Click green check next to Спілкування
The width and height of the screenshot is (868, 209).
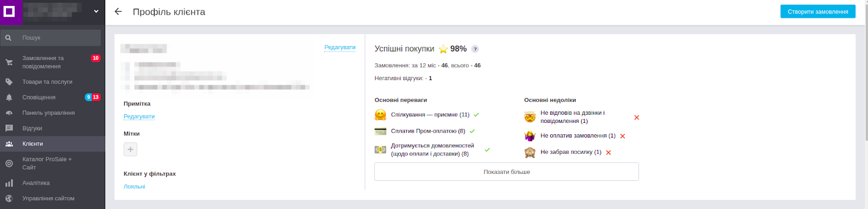(x=476, y=115)
